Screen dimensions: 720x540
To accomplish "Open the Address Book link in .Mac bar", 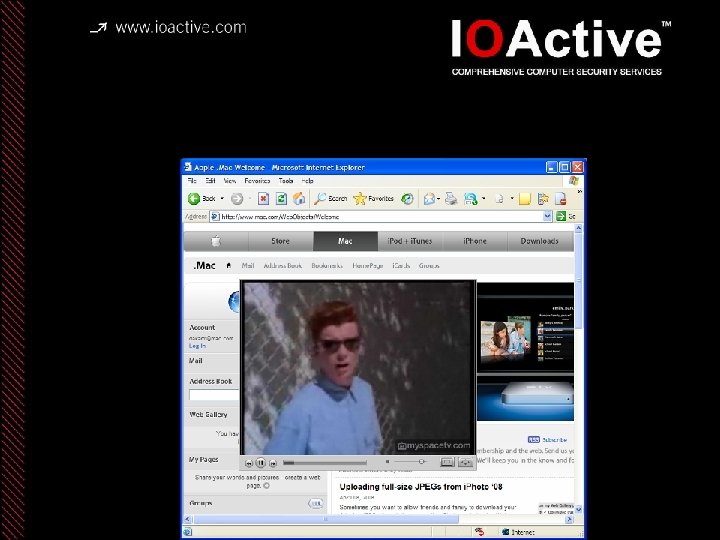I will coord(283,265).
